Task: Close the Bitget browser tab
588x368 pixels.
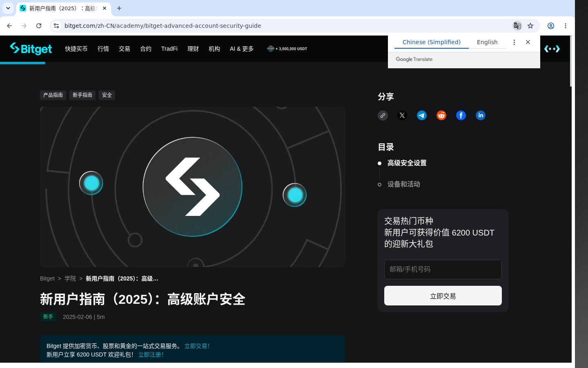Action: tap(105, 8)
